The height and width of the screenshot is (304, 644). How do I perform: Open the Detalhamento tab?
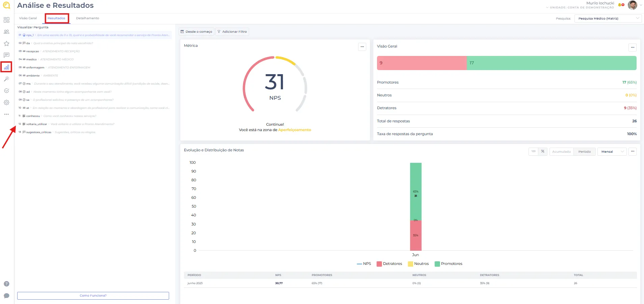(87, 18)
